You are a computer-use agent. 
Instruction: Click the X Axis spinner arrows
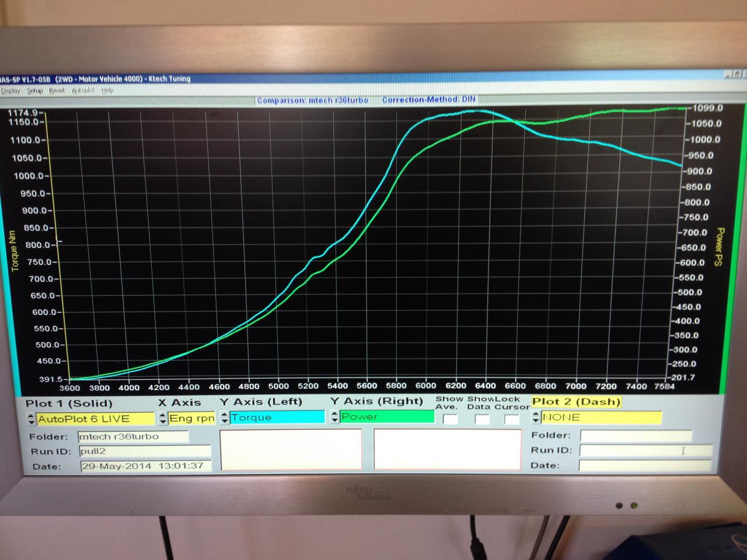point(163,418)
